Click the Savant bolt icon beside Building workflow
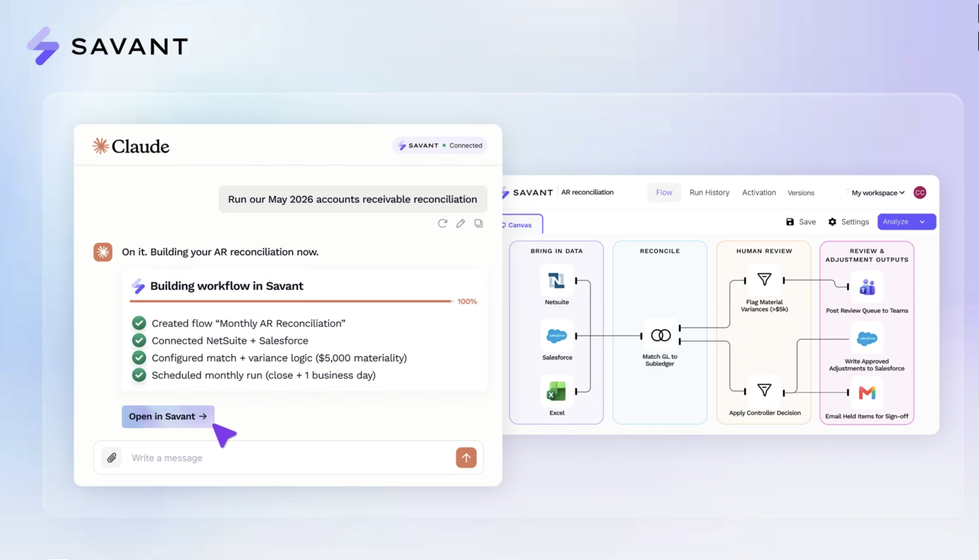This screenshot has height=560, width=979. tap(138, 286)
